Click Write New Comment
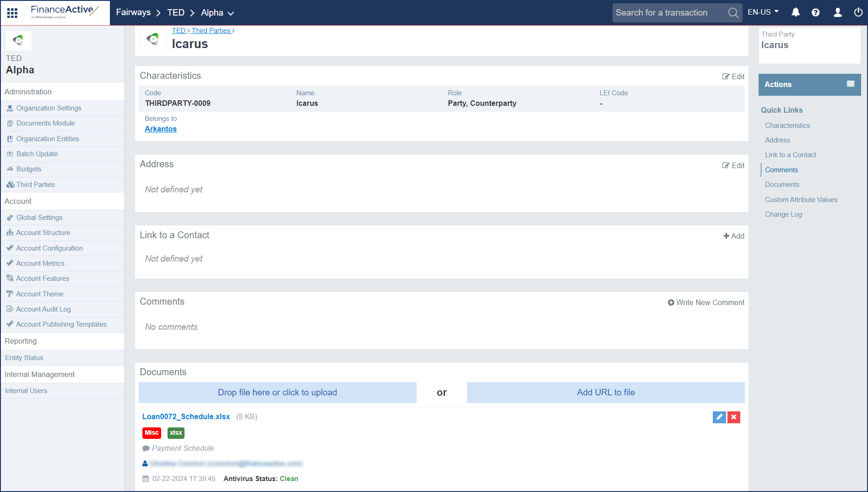The image size is (868, 492). (x=706, y=302)
